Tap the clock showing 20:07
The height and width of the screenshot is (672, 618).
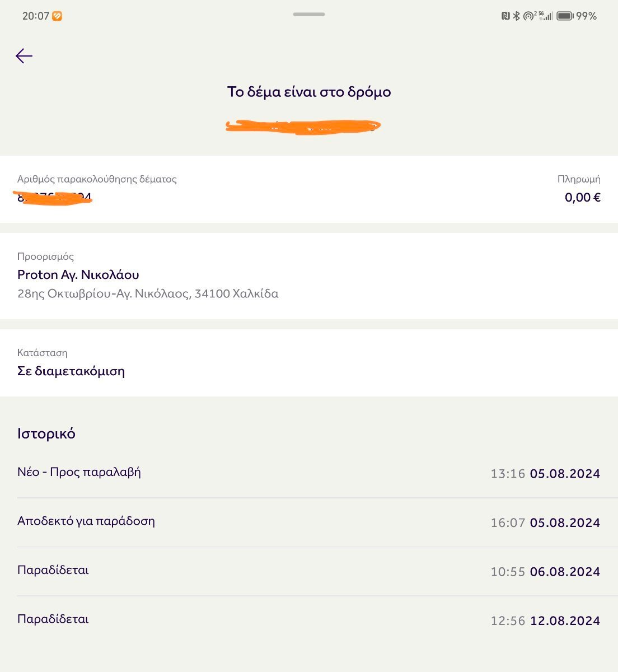pyautogui.click(x=36, y=16)
